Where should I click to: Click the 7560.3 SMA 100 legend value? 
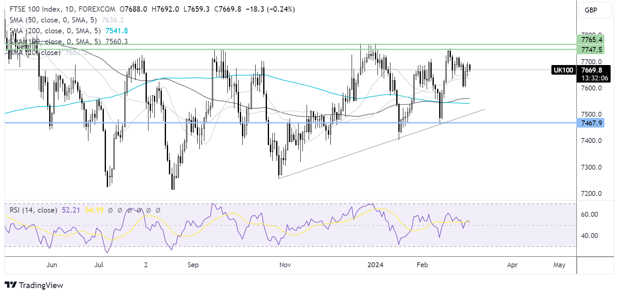click(x=116, y=41)
